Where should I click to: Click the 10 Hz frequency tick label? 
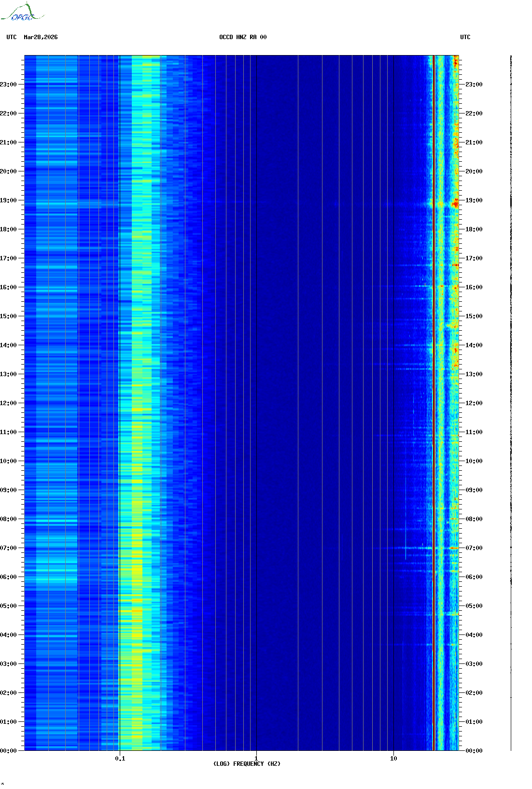pyautogui.click(x=393, y=759)
